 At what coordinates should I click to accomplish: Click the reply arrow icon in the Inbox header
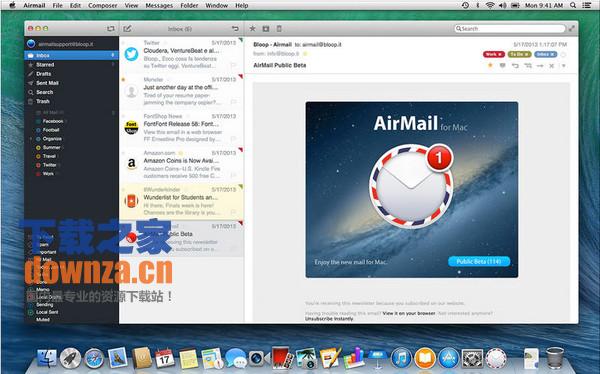(235, 29)
